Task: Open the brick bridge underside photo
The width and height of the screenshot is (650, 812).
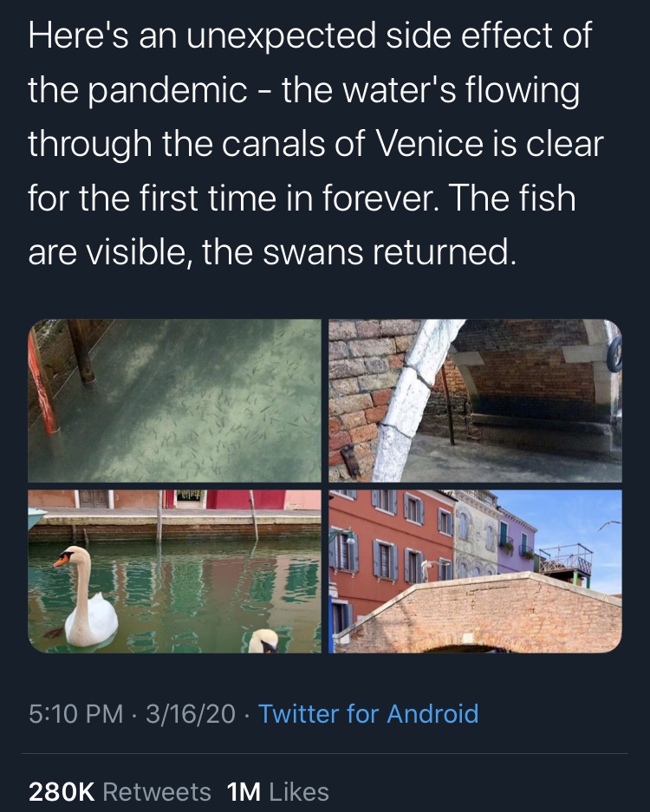Action: click(475, 400)
